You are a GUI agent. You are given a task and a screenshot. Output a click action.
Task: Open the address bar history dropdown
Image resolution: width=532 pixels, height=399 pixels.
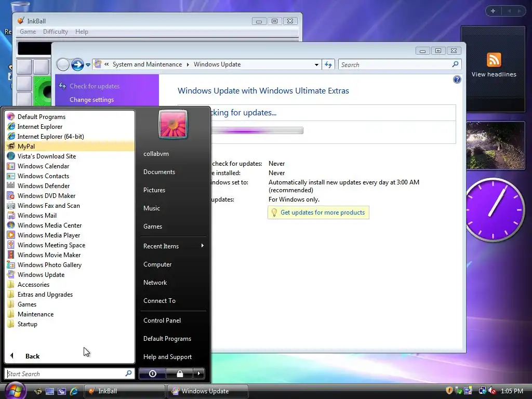316,64
